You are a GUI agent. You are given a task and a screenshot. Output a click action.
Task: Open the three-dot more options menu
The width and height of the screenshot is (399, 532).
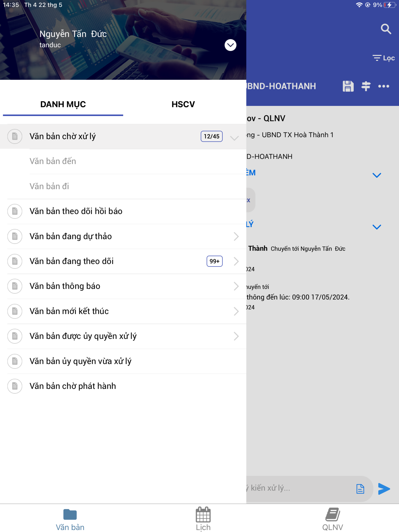point(384,86)
